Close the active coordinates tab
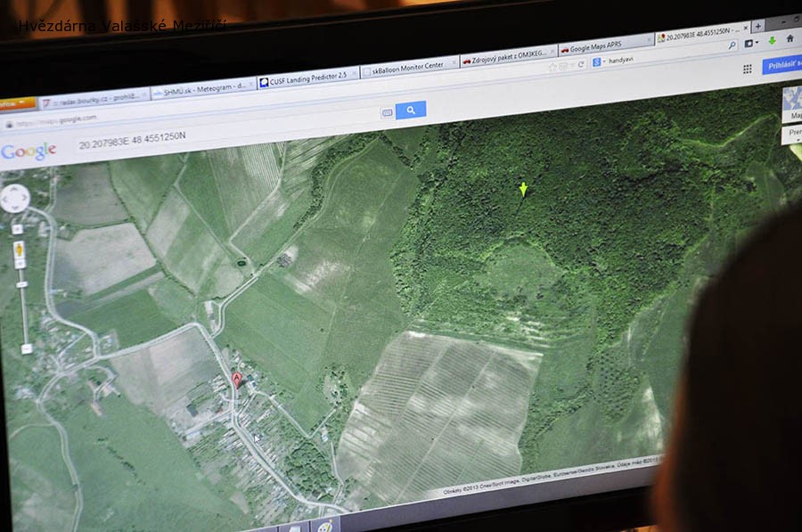Image resolution: width=802 pixels, height=532 pixels. (745, 28)
